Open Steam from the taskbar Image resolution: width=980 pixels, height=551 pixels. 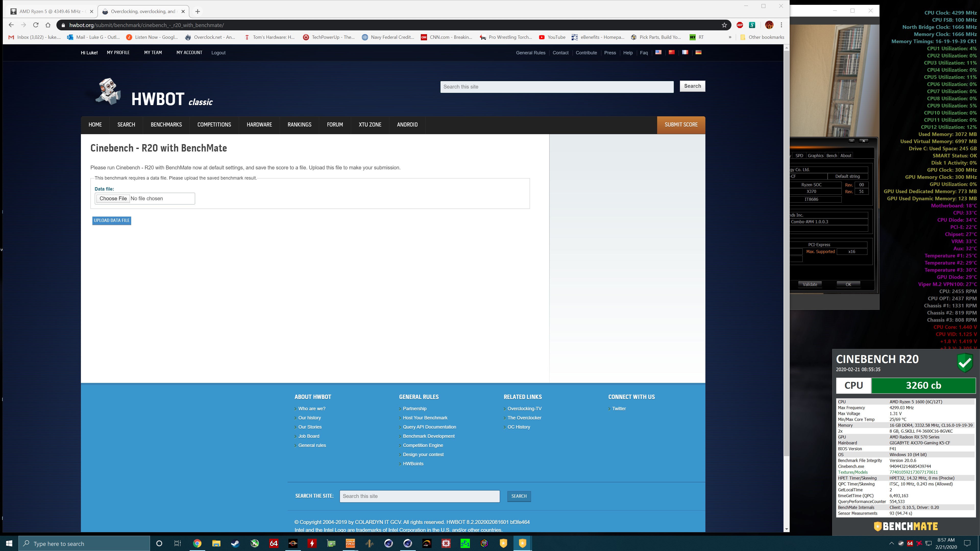tap(235, 543)
